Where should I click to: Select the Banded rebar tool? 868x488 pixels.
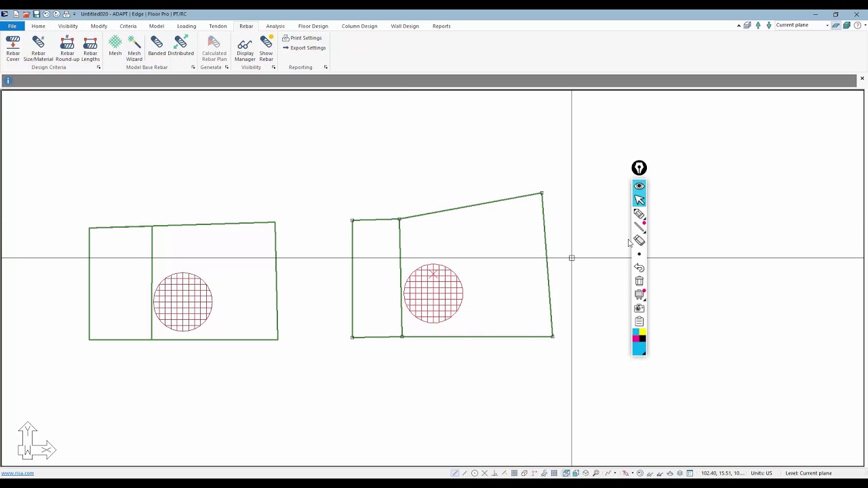157,46
